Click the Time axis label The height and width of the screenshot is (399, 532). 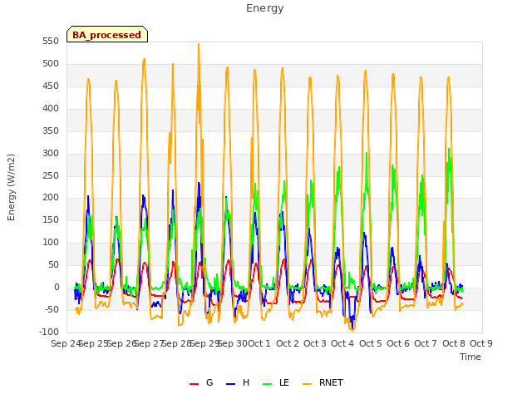click(470, 357)
